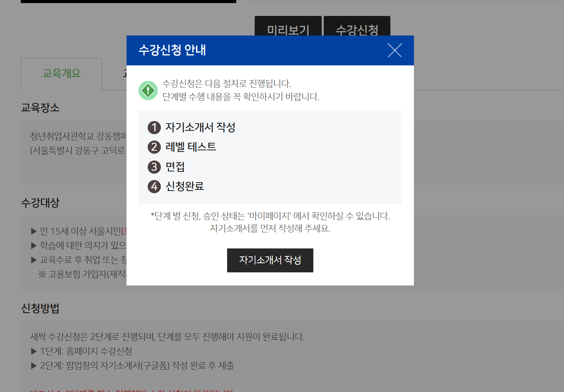Click the step 1 numbered circle icon
Screen dimensions: 564x392
click(x=154, y=128)
